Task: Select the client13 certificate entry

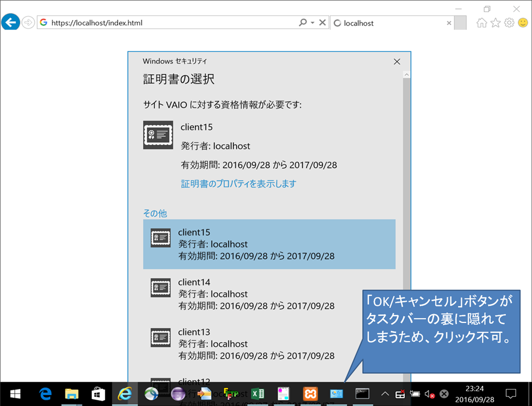Action: [269, 344]
